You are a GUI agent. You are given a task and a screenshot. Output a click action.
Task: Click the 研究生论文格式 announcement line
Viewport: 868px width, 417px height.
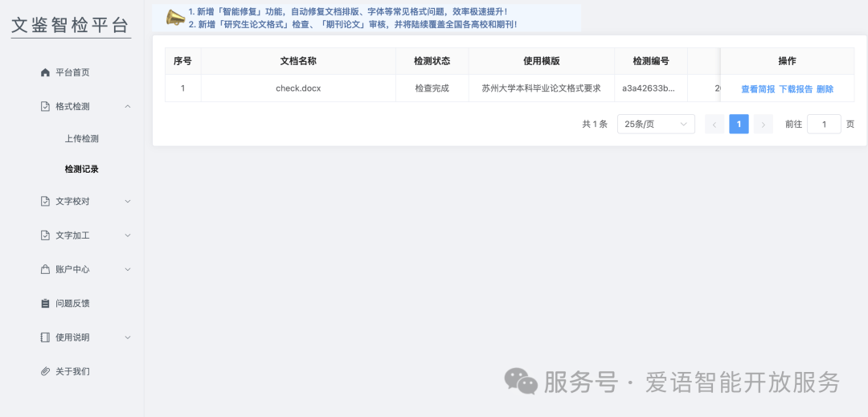coord(353,25)
